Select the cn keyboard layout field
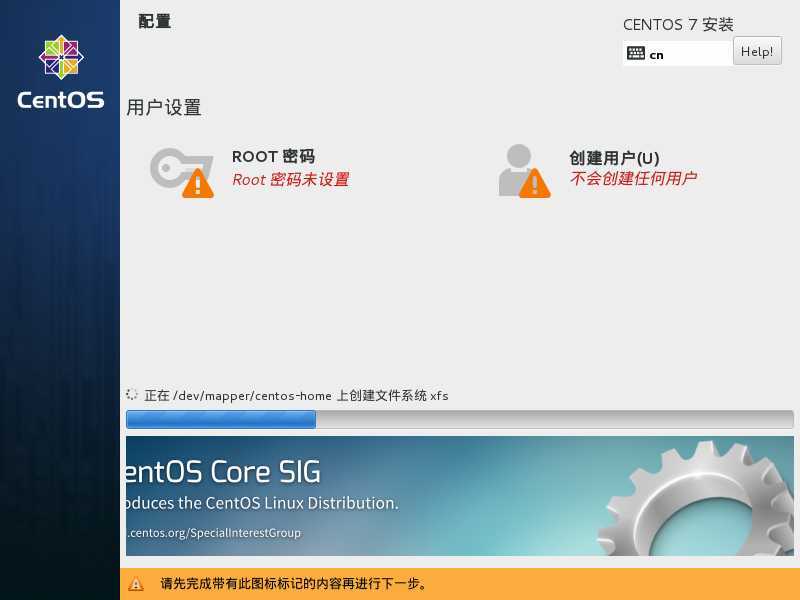The image size is (800, 600). pyautogui.click(x=678, y=53)
